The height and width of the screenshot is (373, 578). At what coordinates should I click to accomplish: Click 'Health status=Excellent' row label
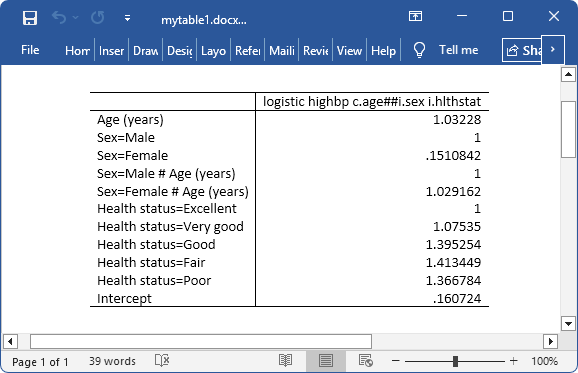[x=167, y=209]
